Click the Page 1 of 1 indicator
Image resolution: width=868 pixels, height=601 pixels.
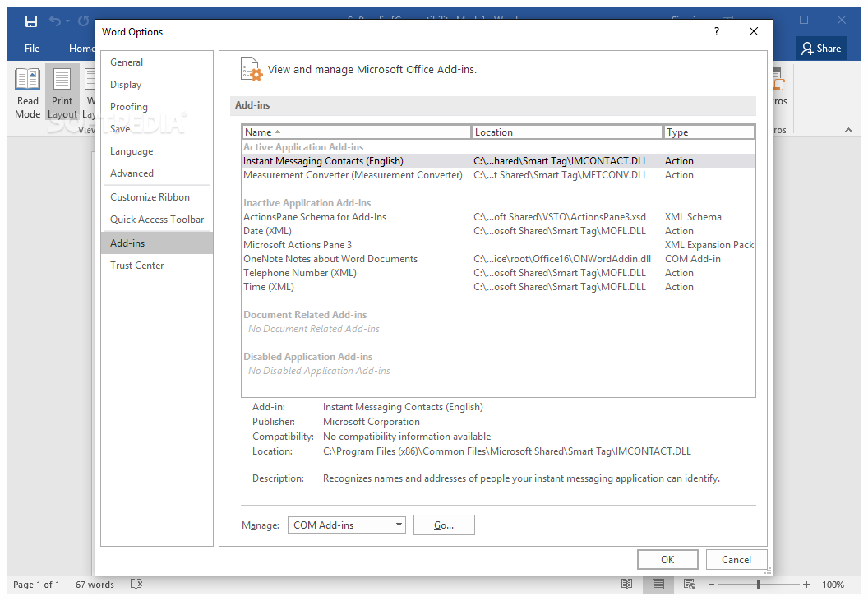tap(36, 585)
